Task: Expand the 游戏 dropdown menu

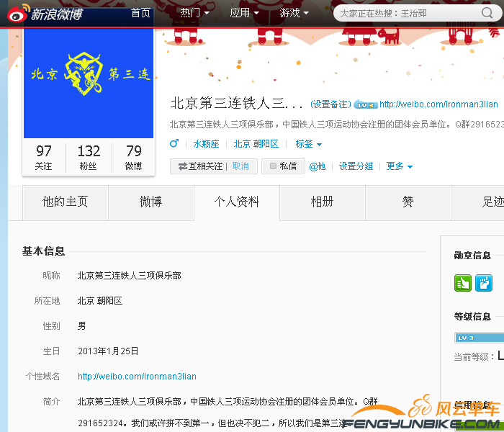Action: 294,13
